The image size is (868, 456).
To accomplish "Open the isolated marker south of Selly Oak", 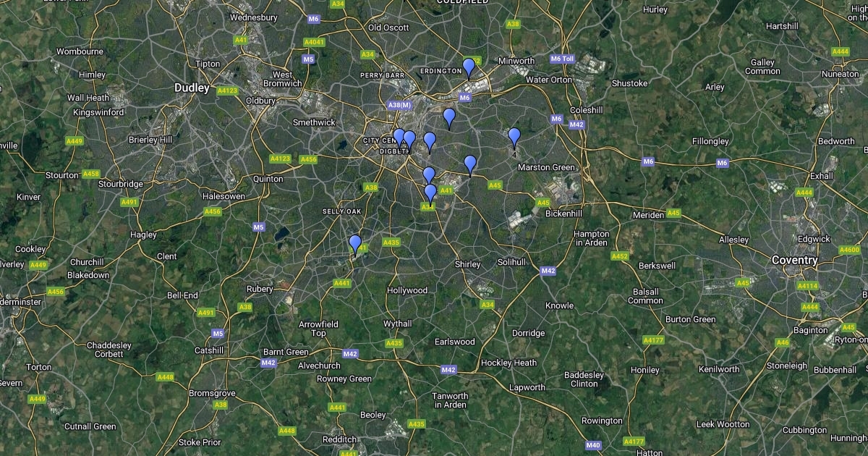I will click(x=355, y=245).
